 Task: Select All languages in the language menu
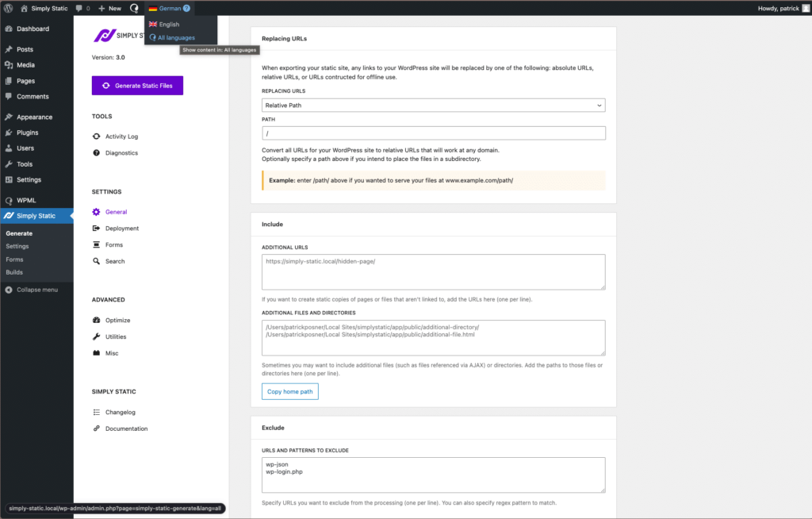point(176,38)
